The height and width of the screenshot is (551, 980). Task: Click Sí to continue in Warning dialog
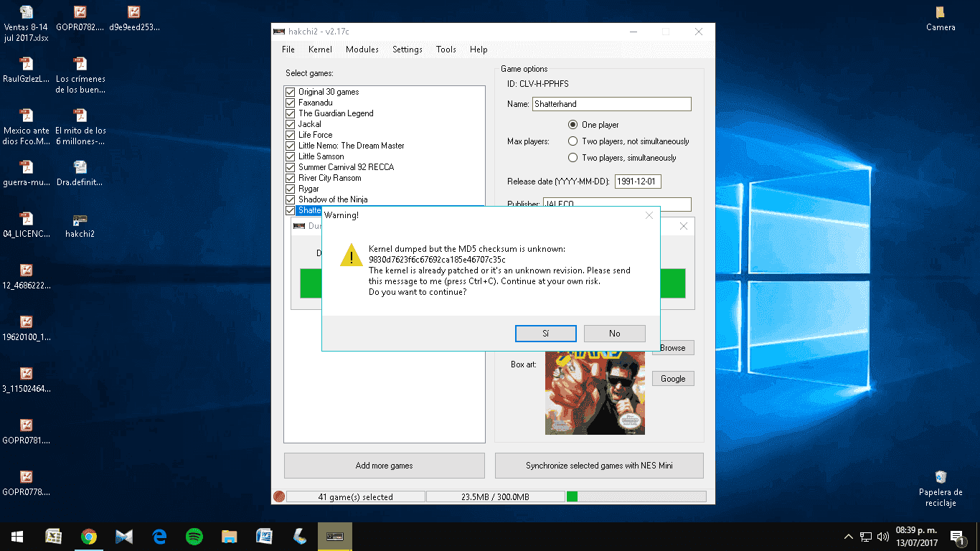(x=546, y=334)
